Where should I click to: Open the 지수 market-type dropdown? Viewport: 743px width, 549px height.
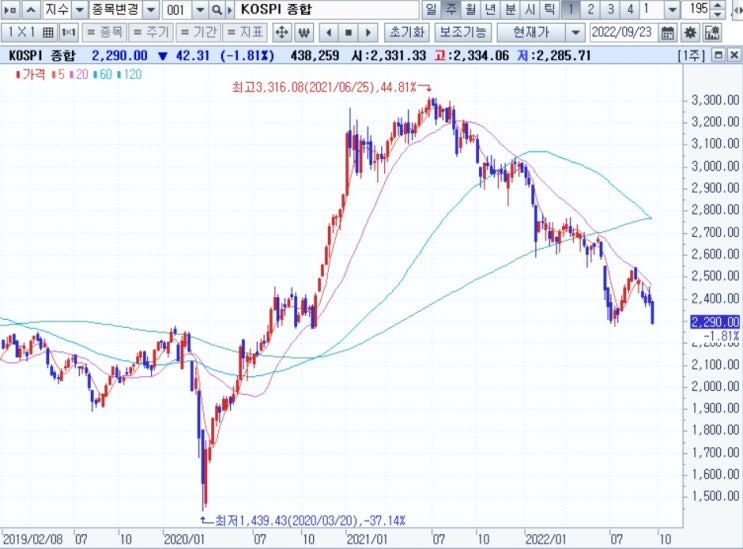pyautogui.click(x=80, y=9)
